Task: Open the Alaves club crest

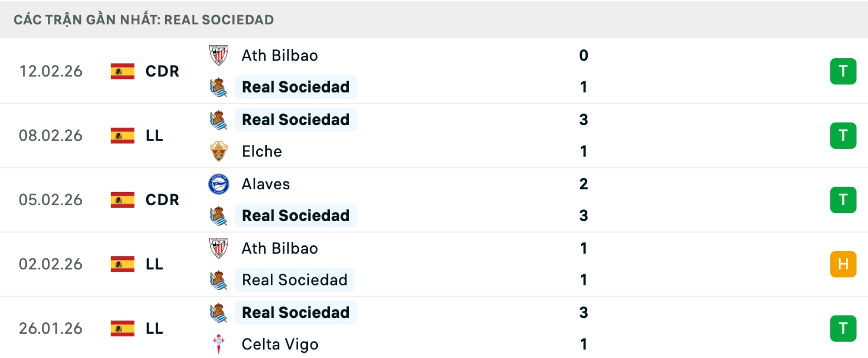Action: 218,184
